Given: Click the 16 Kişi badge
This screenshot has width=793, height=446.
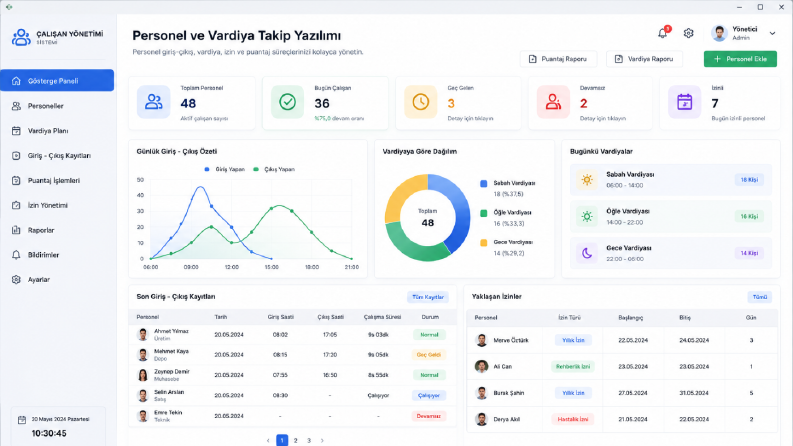Looking at the screenshot, I should 749,216.
